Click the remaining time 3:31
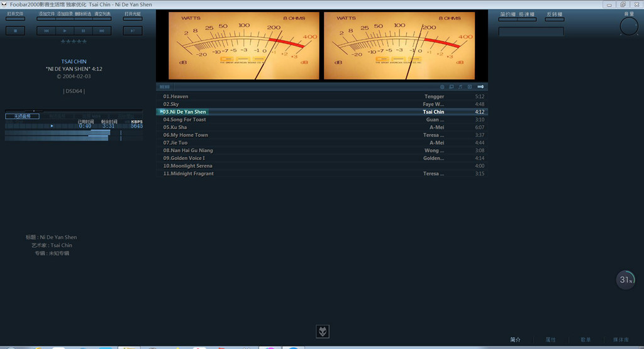 pos(108,126)
